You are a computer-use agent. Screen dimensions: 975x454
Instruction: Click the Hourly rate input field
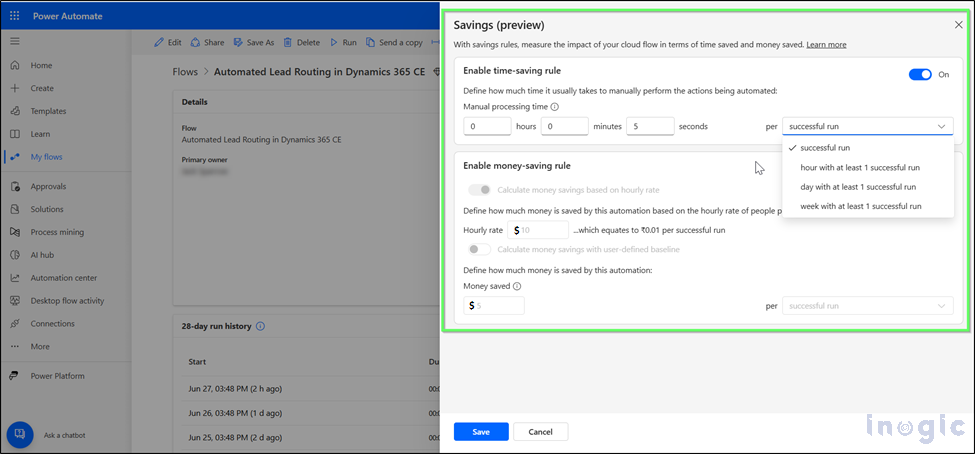tap(538, 230)
